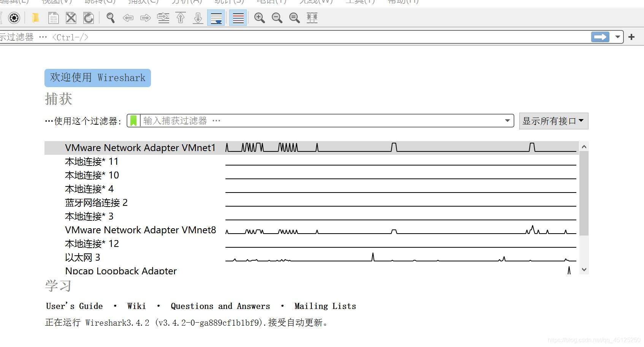Click the 捕获 section heading
The width and height of the screenshot is (644, 347).
[59, 99]
